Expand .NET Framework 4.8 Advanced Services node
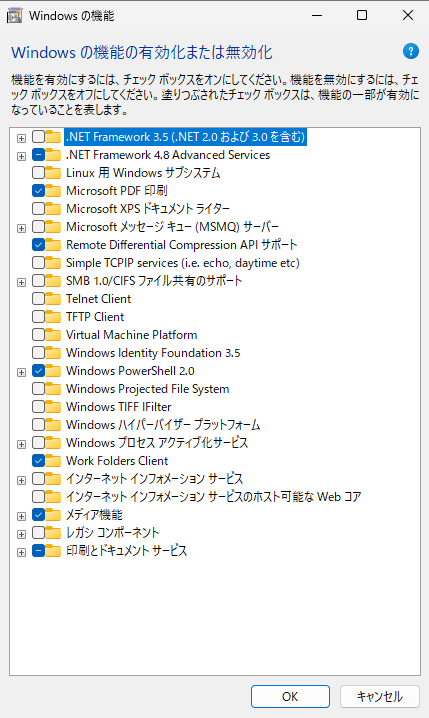Viewport: 429px width, 718px height. [22, 156]
